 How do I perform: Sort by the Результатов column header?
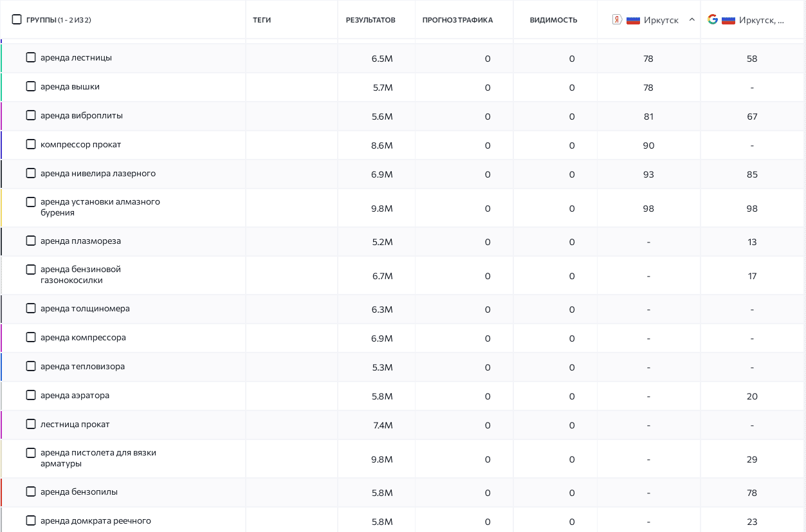371,20
